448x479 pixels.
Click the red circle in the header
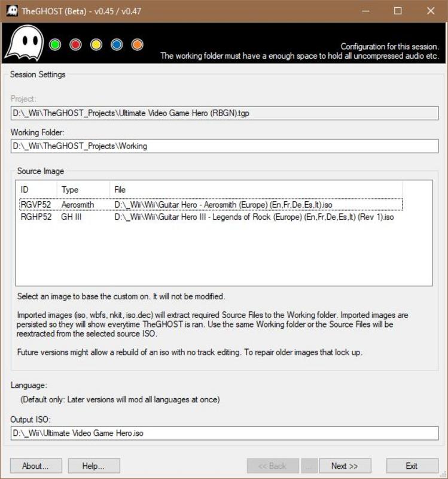click(x=76, y=44)
